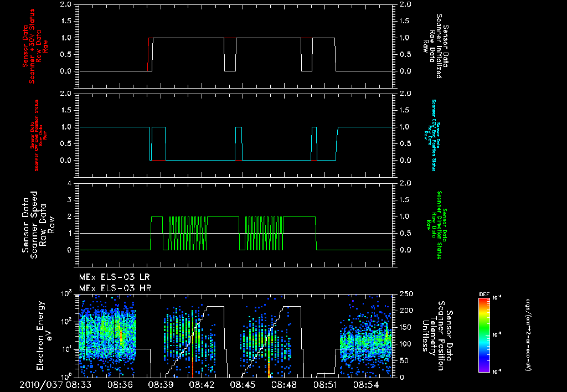Click the "08:48" time tick label
The height and width of the screenshot is (392, 567).
pos(284,385)
